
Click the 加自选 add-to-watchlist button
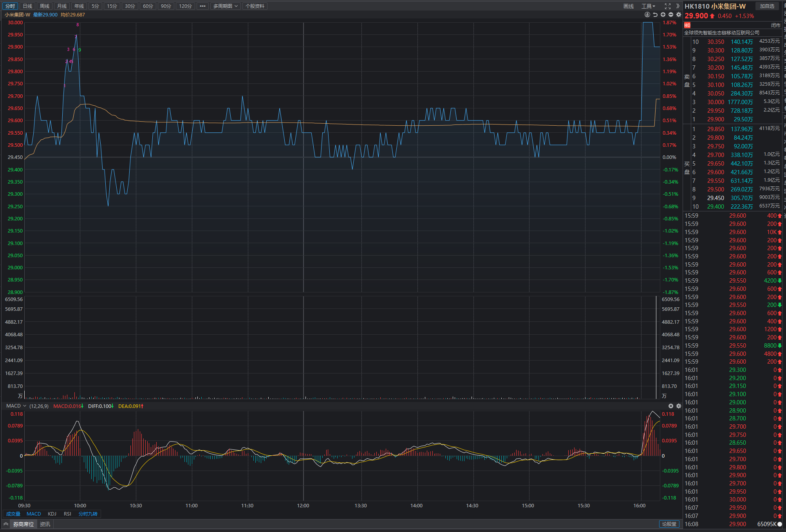point(767,6)
